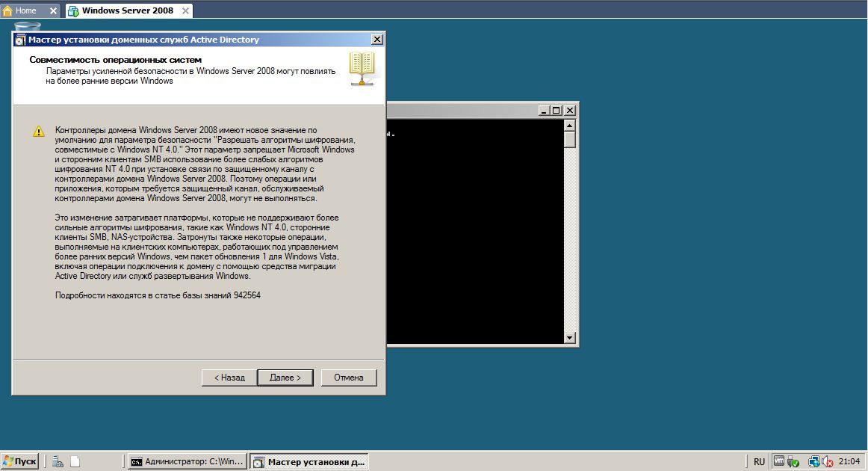
Task: Open the network connection tray icon
Action: pos(813,461)
